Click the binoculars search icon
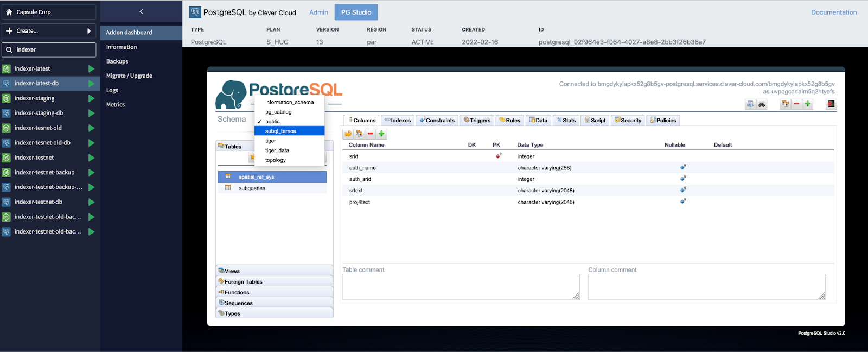 coord(762,104)
